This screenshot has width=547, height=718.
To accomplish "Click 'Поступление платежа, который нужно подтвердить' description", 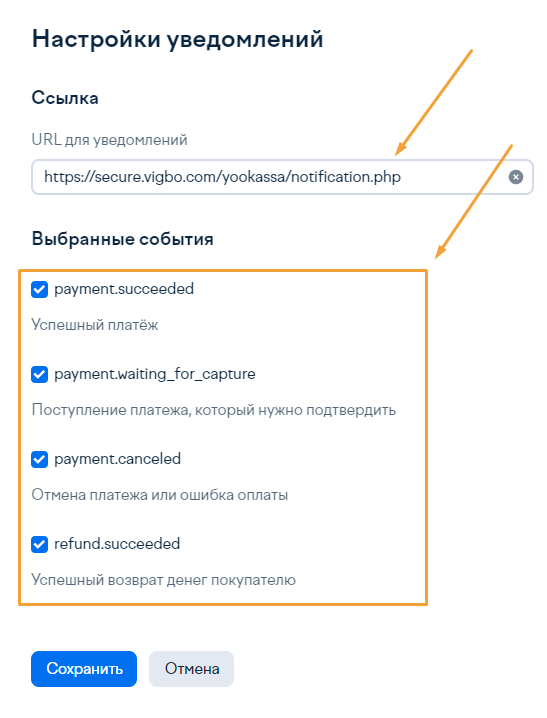I will (x=214, y=410).
